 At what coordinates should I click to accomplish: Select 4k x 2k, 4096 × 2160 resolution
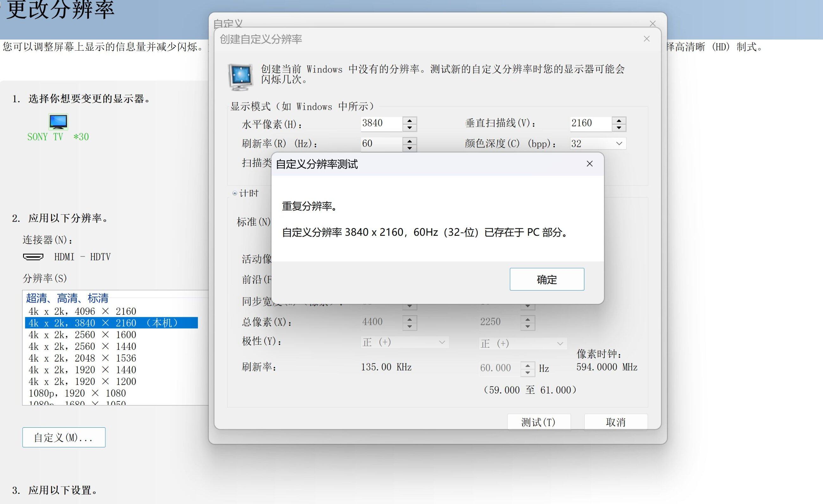tap(111, 311)
